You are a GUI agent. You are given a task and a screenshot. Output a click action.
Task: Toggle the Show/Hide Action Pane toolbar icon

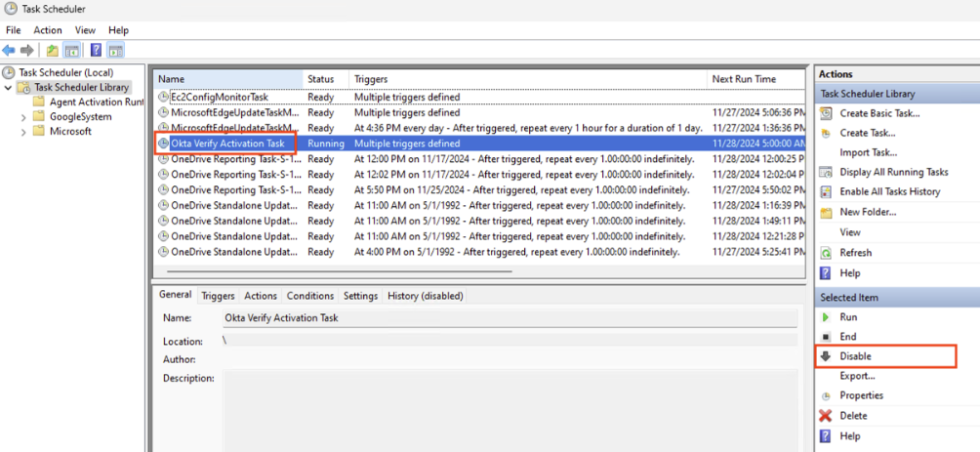pos(115,50)
